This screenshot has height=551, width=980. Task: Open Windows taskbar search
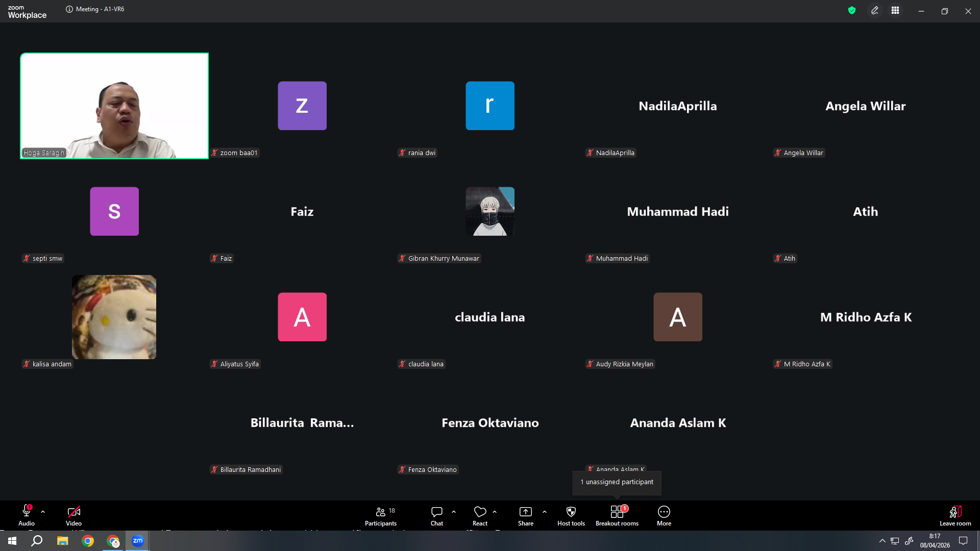pyautogui.click(x=37, y=541)
